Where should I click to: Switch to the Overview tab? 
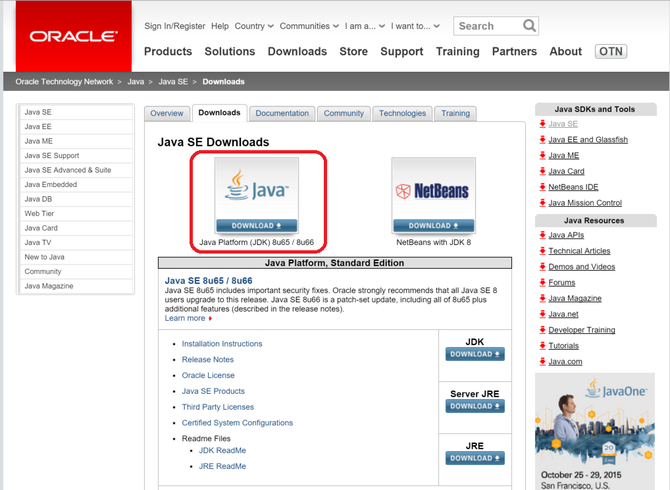[x=167, y=113]
